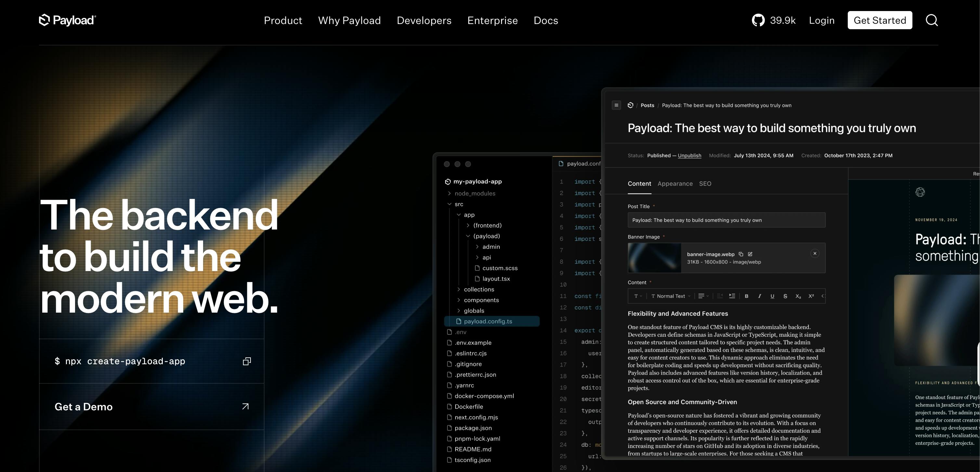Click inside the Post Title field
The height and width of the screenshot is (472, 980).
pyautogui.click(x=727, y=220)
